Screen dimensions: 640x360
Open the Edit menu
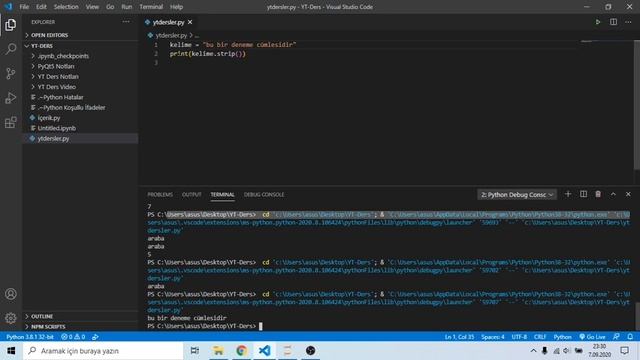41,7
